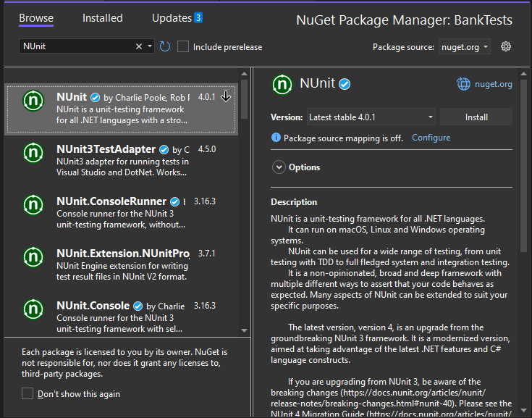This screenshot has width=532, height=418.
Task: Open NuGet settings gear icon
Action: pyautogui.click(x=505, y=46)
